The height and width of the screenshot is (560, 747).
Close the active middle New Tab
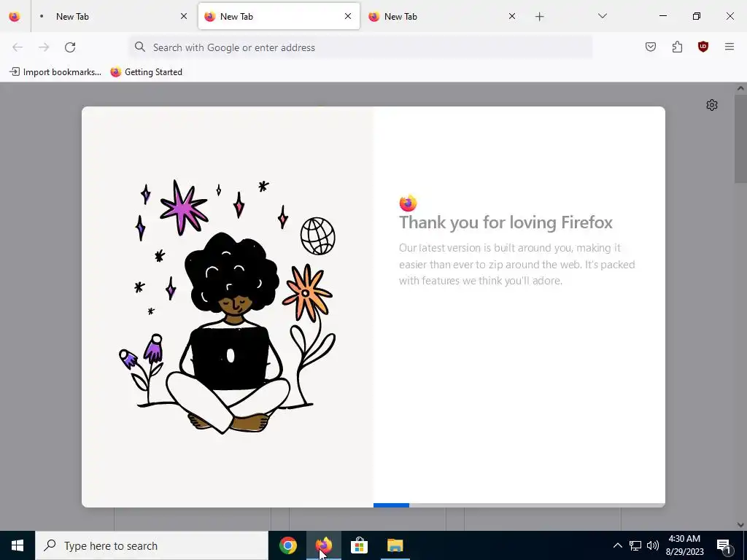click(x=348, y=16)
